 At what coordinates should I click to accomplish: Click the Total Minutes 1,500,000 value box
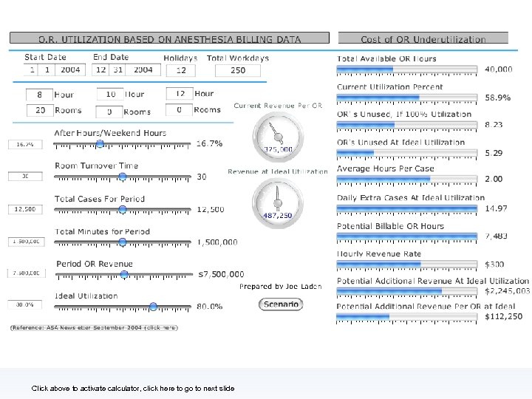tap(26, 242)
